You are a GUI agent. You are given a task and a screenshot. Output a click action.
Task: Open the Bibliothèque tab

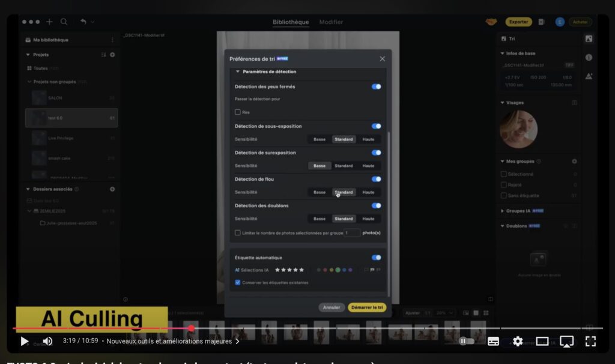coord(291,22)
